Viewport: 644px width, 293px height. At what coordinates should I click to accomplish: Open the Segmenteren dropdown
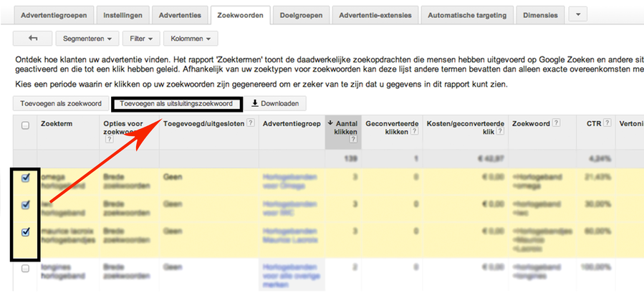point(90,38)
